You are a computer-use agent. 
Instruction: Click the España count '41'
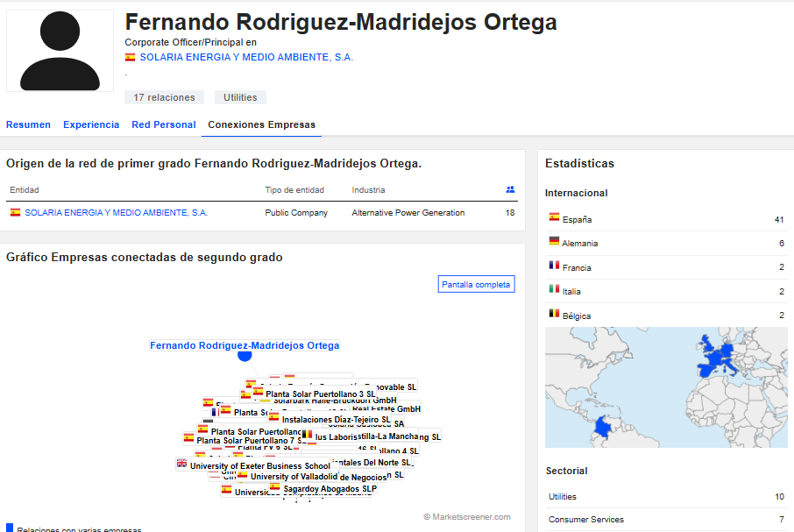click(x=779, y=220)
